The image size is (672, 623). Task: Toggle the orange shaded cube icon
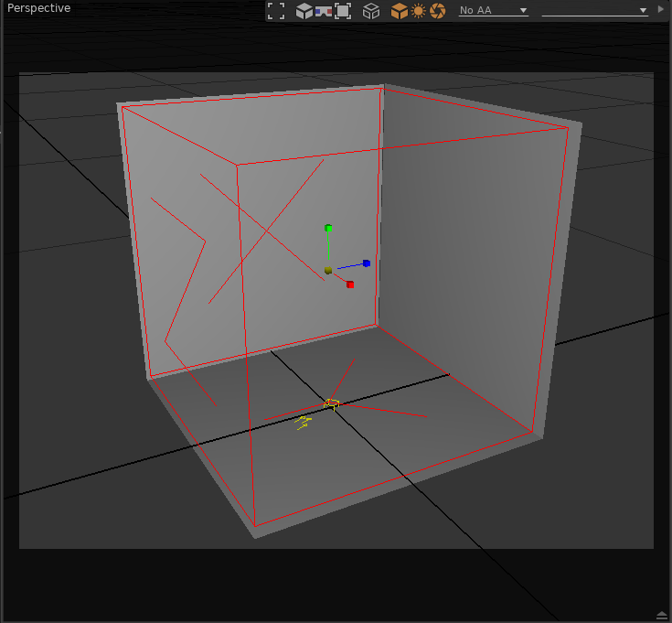(399, 11)
